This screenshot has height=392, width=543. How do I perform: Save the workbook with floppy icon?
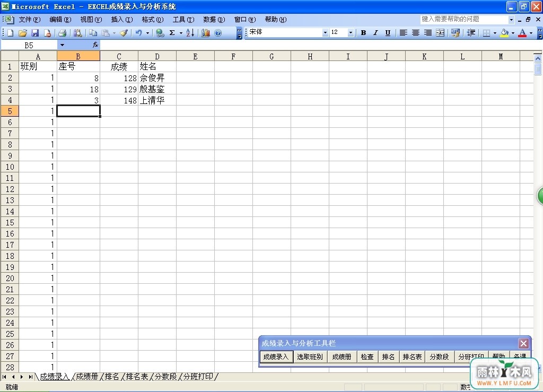pyautogui.click(x=35, y=33)
